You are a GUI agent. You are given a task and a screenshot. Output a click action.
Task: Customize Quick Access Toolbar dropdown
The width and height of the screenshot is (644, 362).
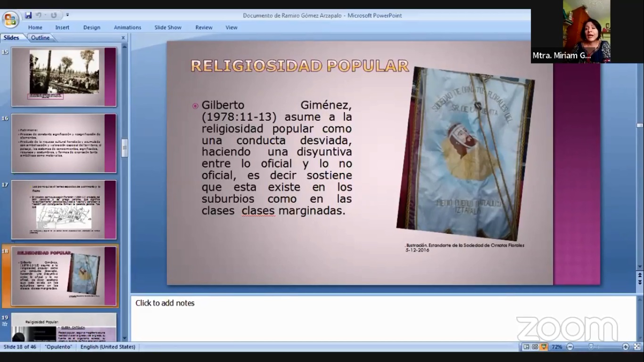point(67,15)
